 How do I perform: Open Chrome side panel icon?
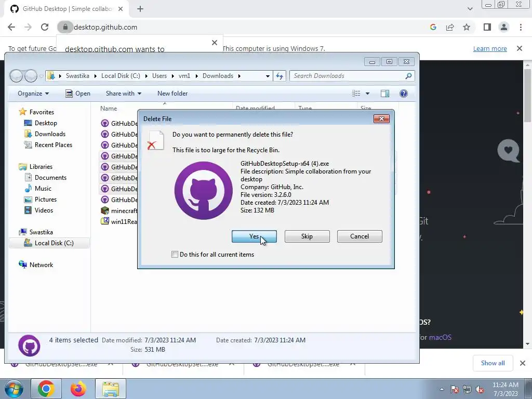tap(487, 27)
